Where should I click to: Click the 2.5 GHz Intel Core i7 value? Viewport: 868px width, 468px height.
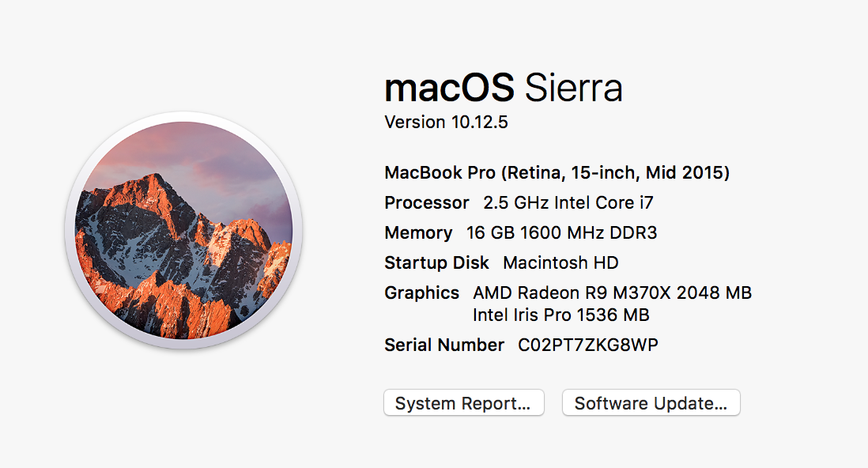coord(568,202)
